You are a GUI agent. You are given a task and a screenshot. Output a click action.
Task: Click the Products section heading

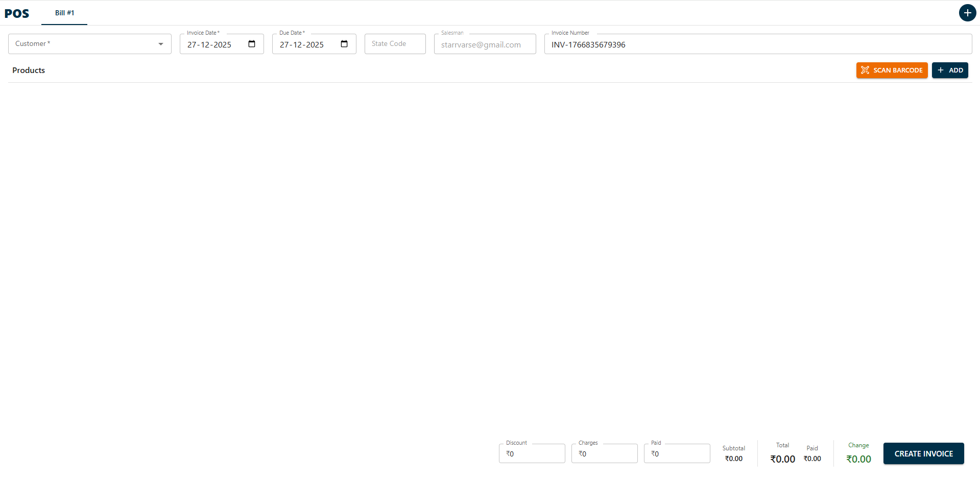pos(29,70)
